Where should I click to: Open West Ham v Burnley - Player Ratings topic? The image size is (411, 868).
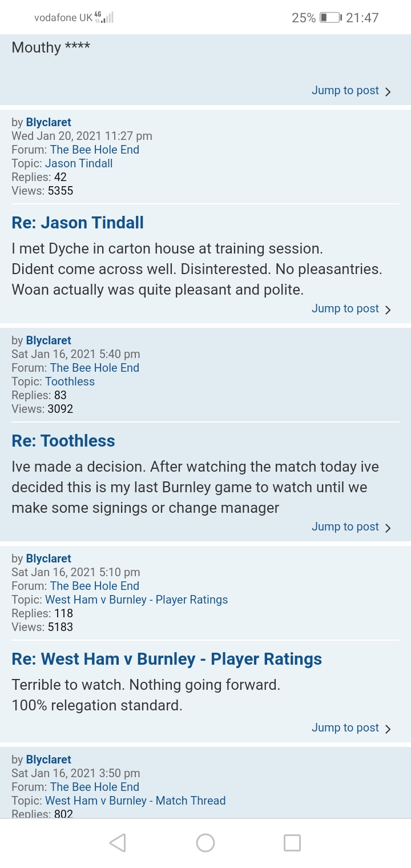coord(136,600)
